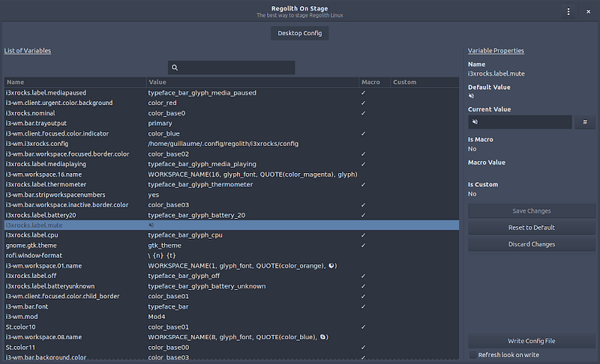Click the macro checkmark for i3xrocks.label.mediapaused

point(364,93)
